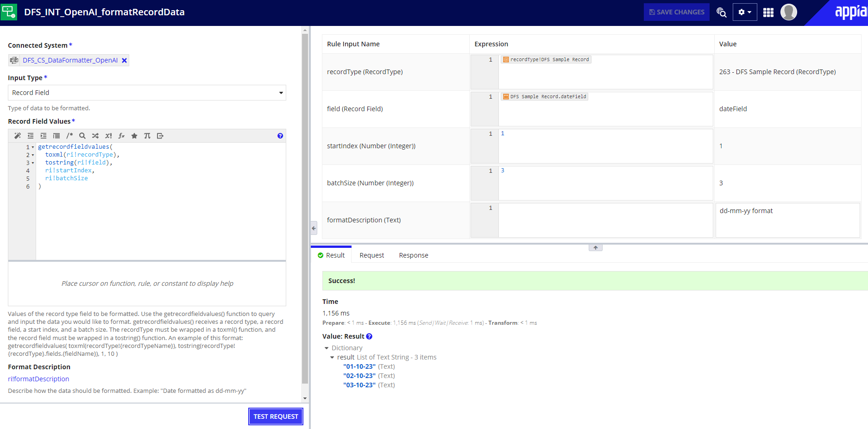This screenshot has height=429, width=868.
Task: Click the SAVE CHANGES button
Action: (677, 12)
